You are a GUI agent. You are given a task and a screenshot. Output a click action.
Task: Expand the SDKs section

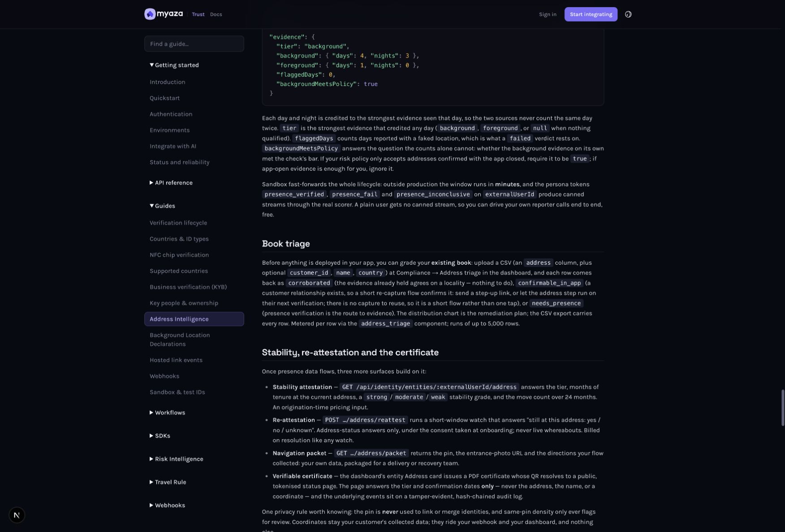160,436
